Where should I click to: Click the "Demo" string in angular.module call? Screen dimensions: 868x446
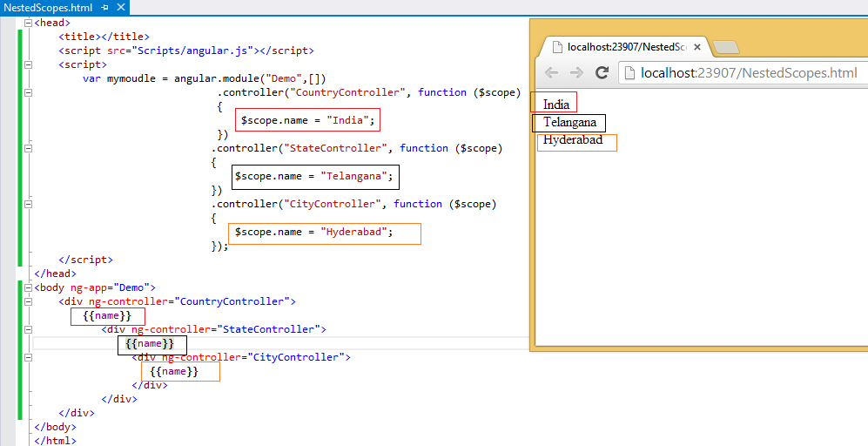coord(284,78)
